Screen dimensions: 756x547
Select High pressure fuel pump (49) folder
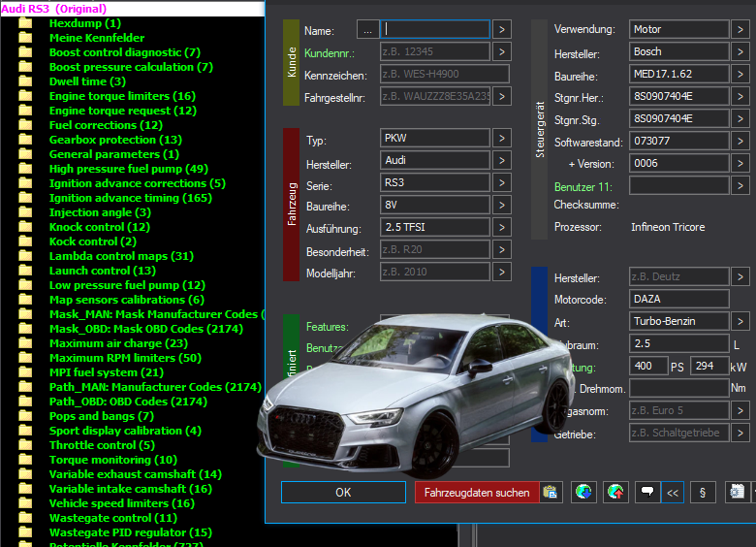click(129, 169)
